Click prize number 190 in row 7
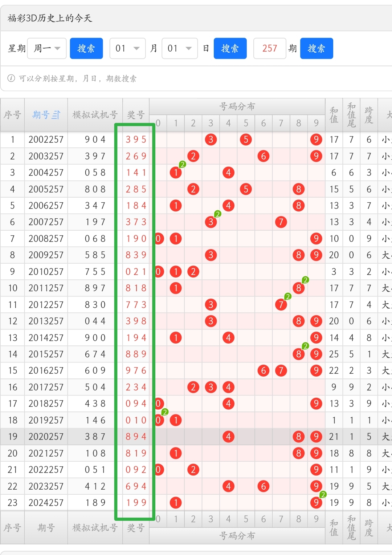This screenshot has width=392, height=555. (x=136, y=239)
